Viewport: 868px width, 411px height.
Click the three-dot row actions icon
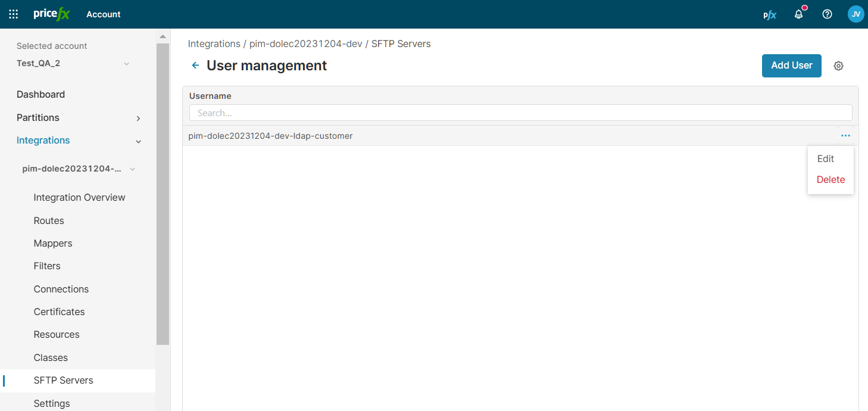(845, 136)
